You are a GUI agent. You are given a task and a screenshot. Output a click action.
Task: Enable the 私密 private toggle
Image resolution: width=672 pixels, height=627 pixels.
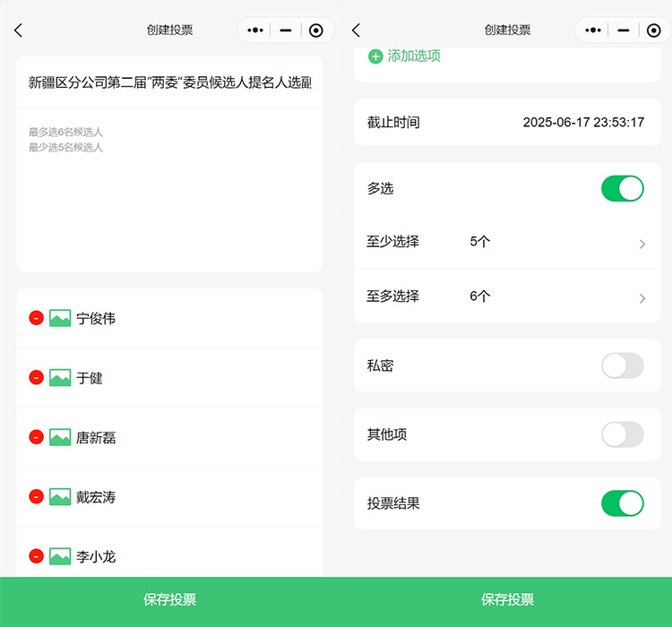point(622,365)
